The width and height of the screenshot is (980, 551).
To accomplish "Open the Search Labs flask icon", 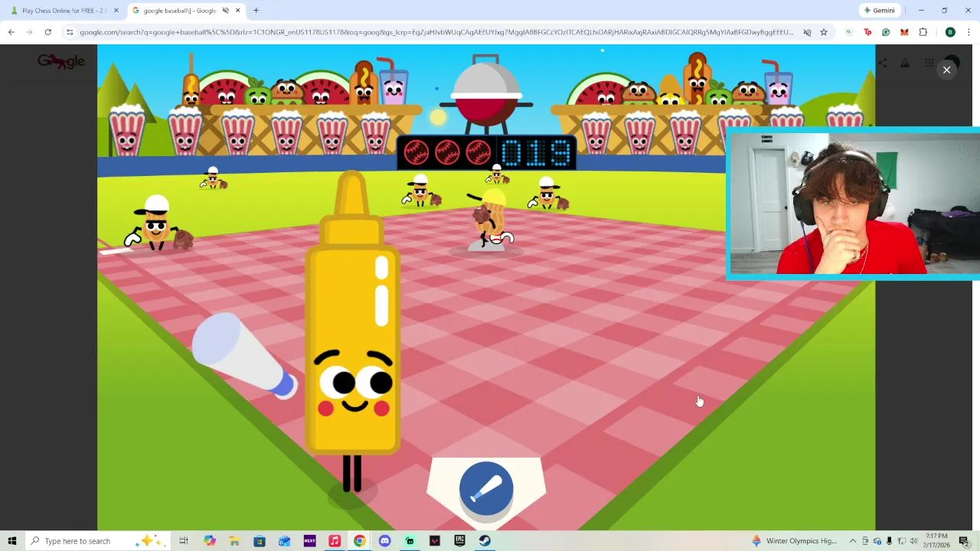I will point(905,64).
